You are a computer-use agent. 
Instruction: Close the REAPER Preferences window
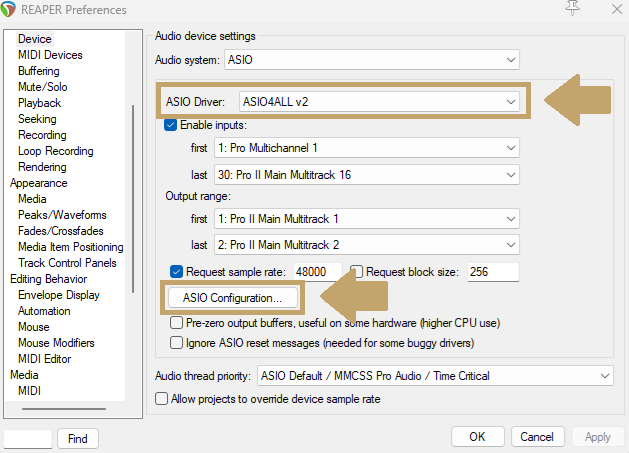point(617,9)
